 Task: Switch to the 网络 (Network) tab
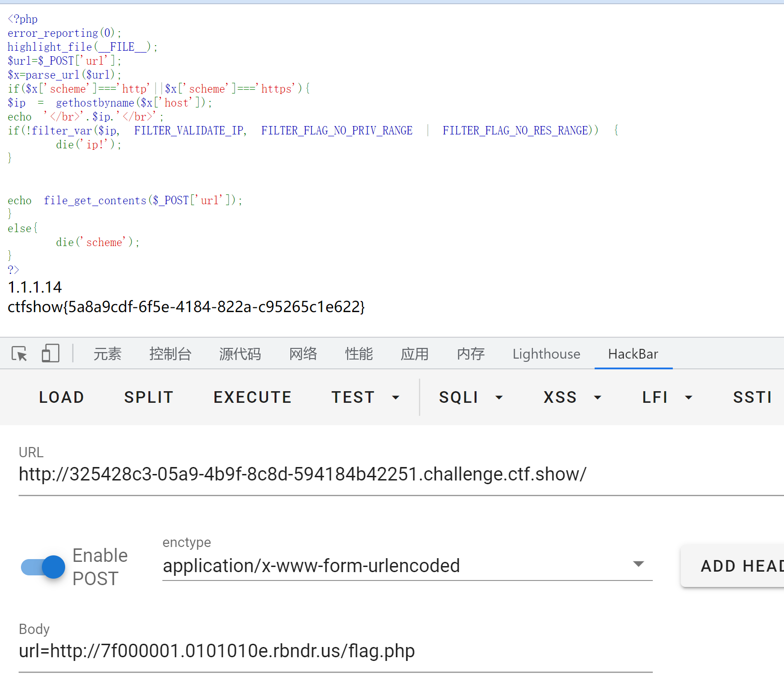(x=303, y=354)
